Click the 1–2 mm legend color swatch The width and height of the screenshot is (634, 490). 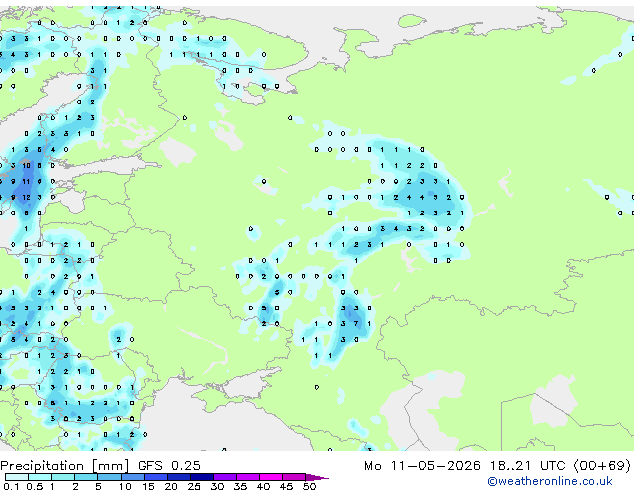pyautogui.click(x=63, y=477)
